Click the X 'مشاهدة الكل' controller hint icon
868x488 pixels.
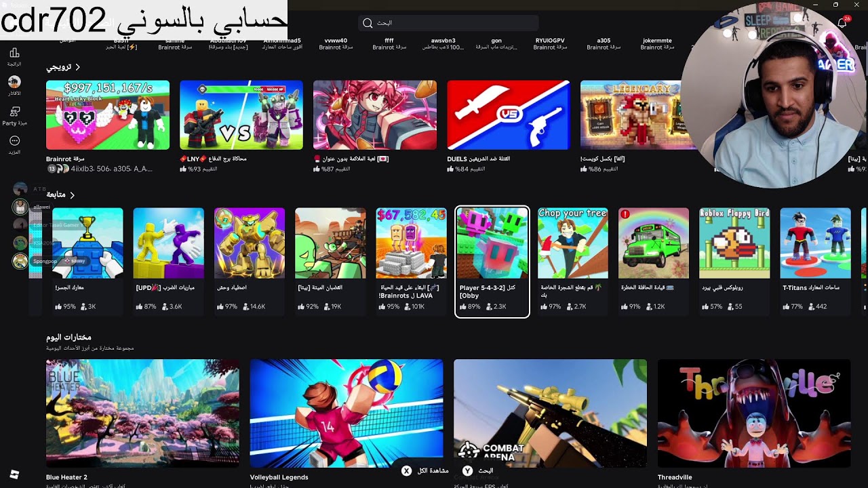[x=406, y=470]
